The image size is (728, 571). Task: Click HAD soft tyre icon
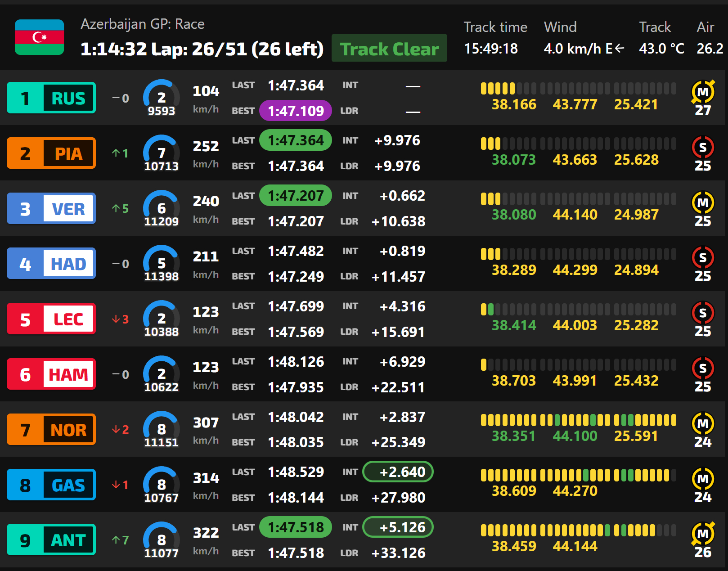pos(703,257)
